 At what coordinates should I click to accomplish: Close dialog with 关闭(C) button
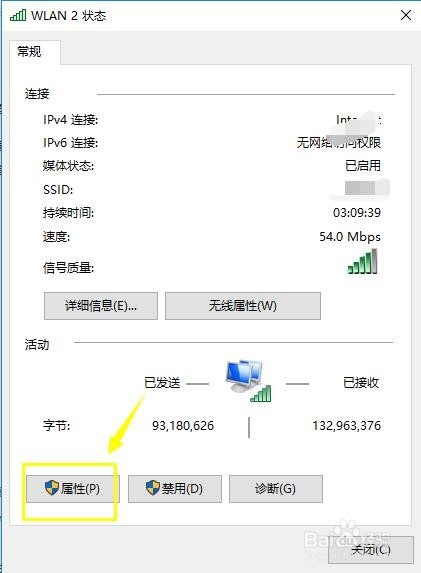(x=371, y=550)
